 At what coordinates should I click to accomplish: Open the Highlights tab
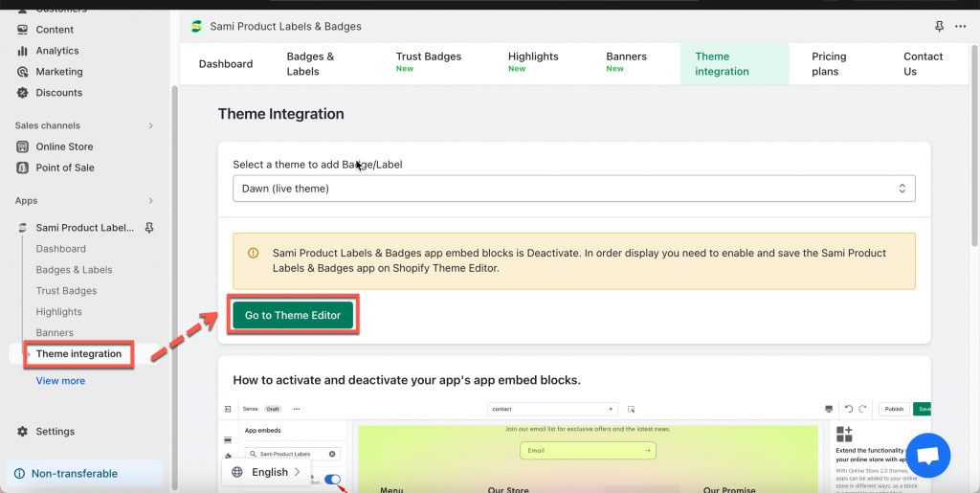point(533,64)
